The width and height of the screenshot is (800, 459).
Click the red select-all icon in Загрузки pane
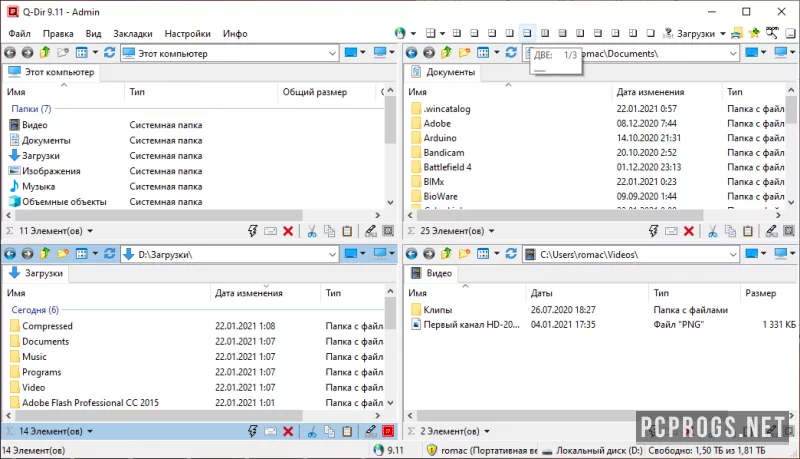pos(388,431)
